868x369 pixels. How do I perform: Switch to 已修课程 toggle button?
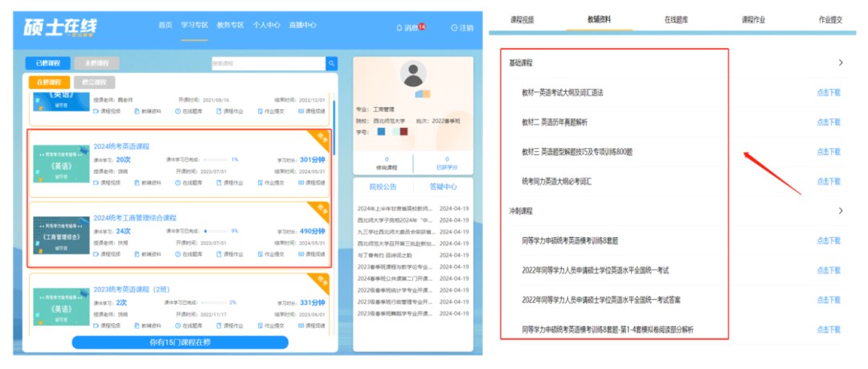[x=48, y=64]
